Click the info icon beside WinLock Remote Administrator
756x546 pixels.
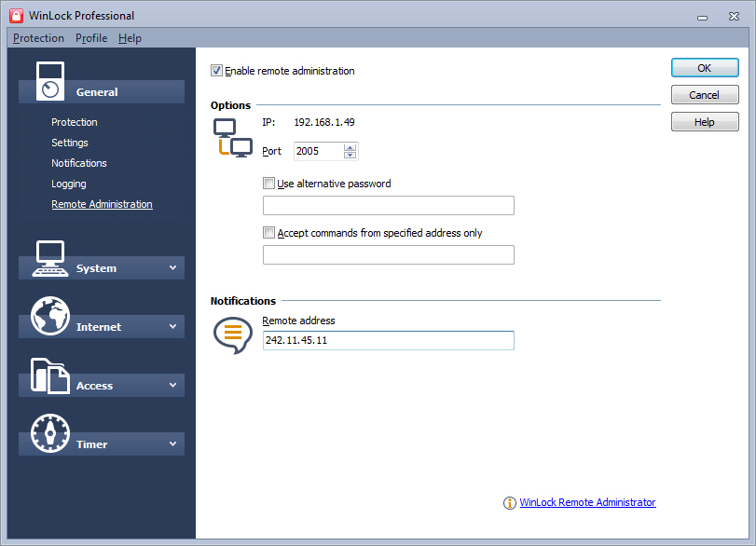point(509,502)
